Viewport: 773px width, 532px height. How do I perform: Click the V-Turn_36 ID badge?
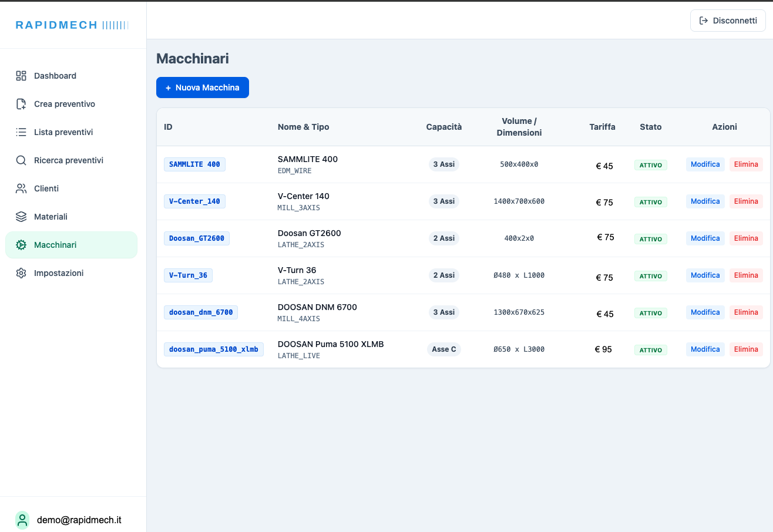(x=188, y=275)
